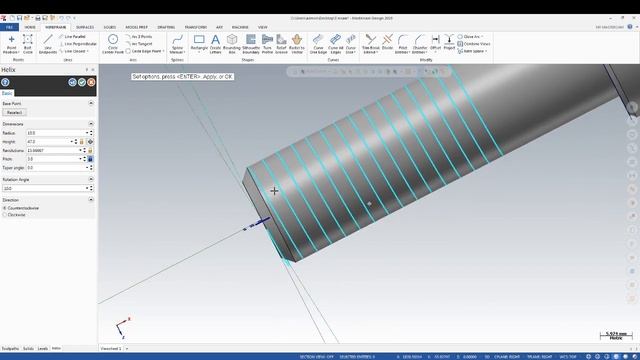Select the Counterclockwise direction option

coord(21,208)
